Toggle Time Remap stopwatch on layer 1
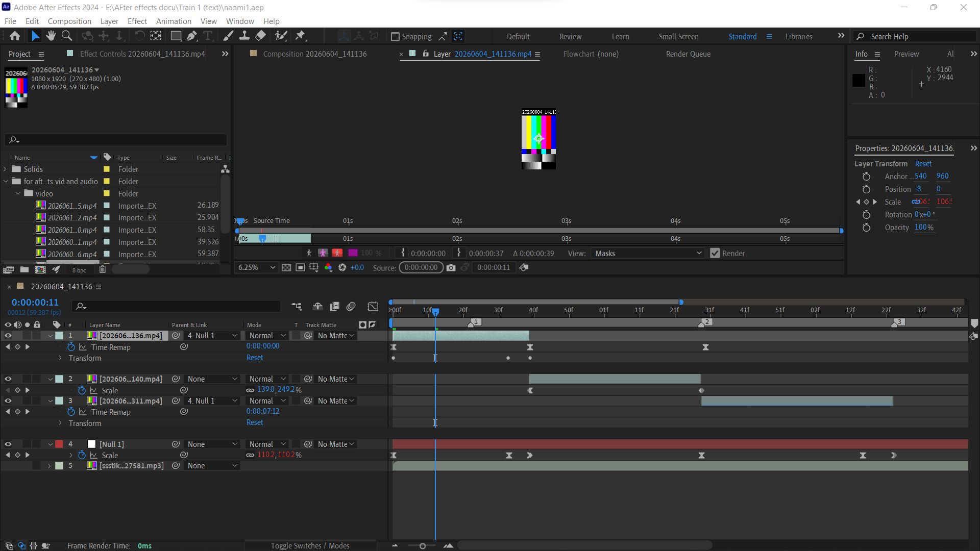This screenshot has width=980, height=551. [71, 347]
